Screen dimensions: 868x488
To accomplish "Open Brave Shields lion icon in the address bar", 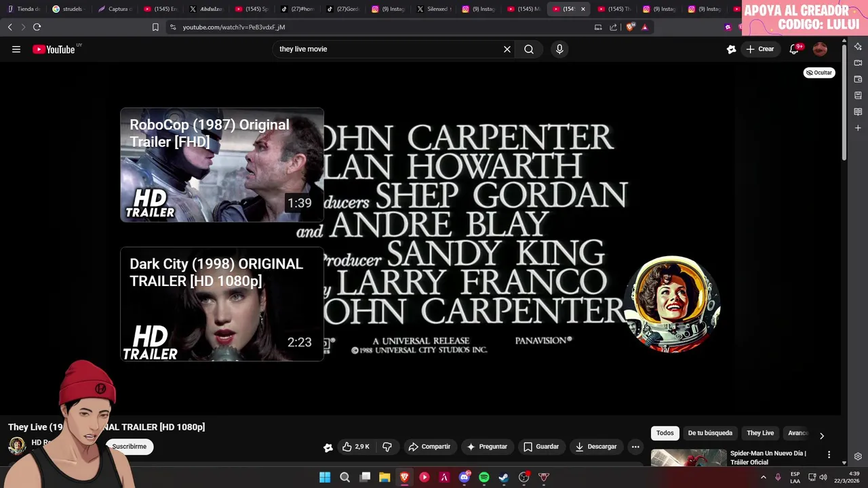I will 630,27.
